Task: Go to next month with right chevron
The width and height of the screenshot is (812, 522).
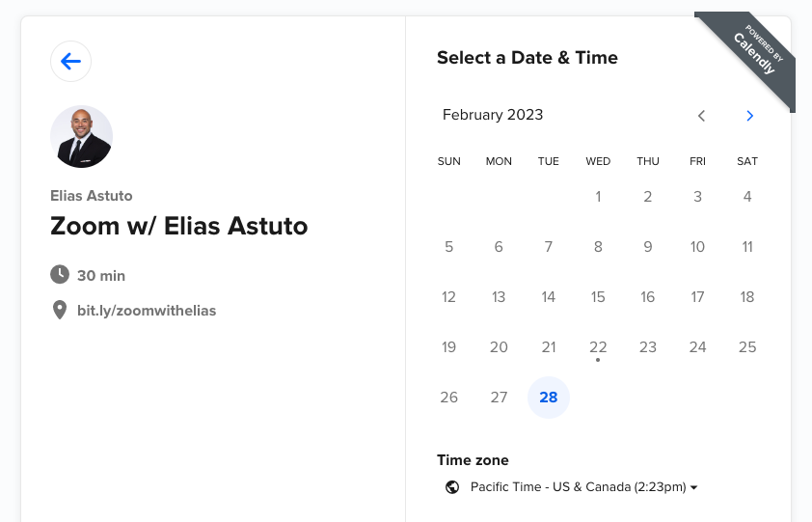Action: (749, 116)
